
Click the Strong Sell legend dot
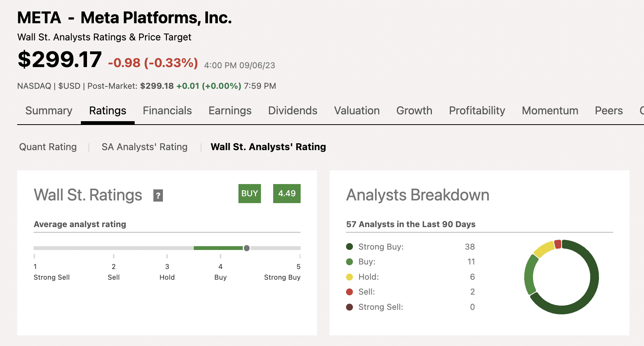click(x=349, y=307)
